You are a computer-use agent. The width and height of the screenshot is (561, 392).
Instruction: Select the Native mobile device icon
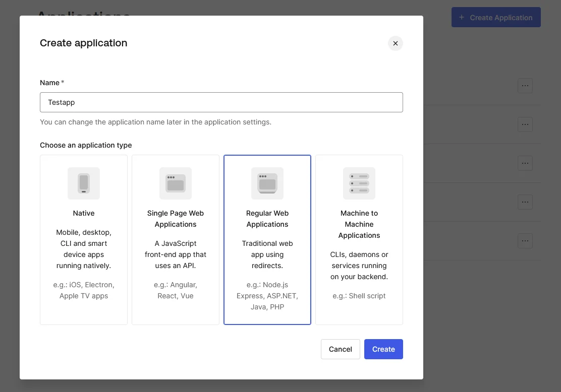click(83, 183)
